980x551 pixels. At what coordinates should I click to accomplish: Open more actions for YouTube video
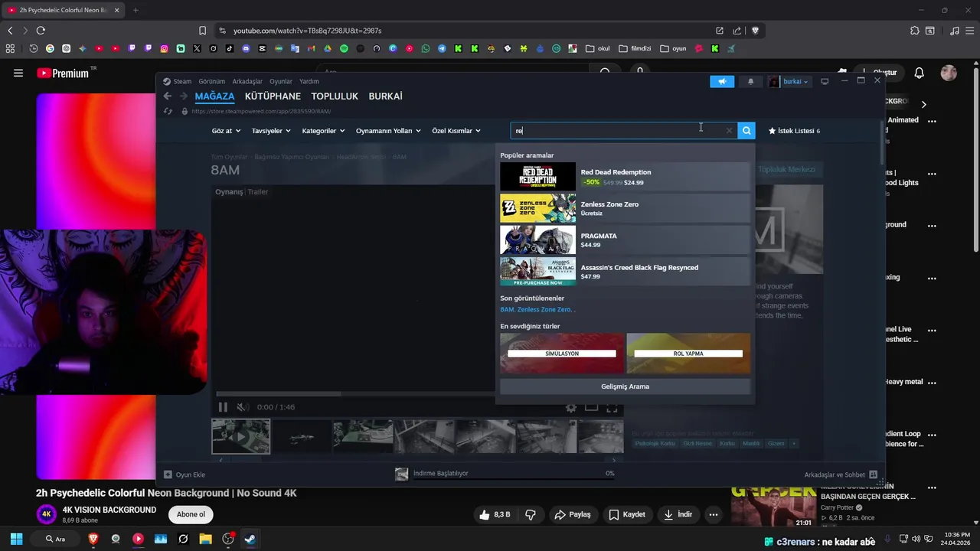tap(714, 515)
